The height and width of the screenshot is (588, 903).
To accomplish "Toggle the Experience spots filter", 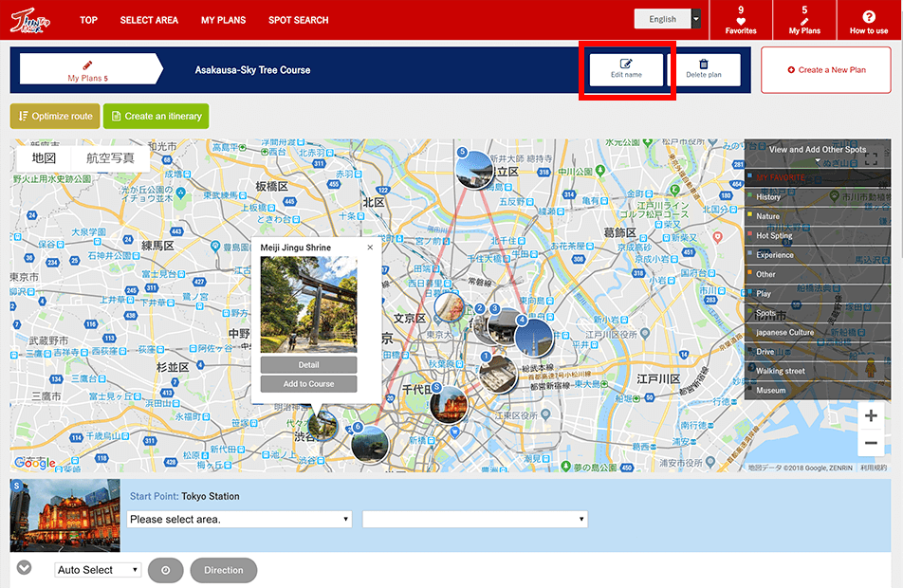I will click(x=818, y=255).
